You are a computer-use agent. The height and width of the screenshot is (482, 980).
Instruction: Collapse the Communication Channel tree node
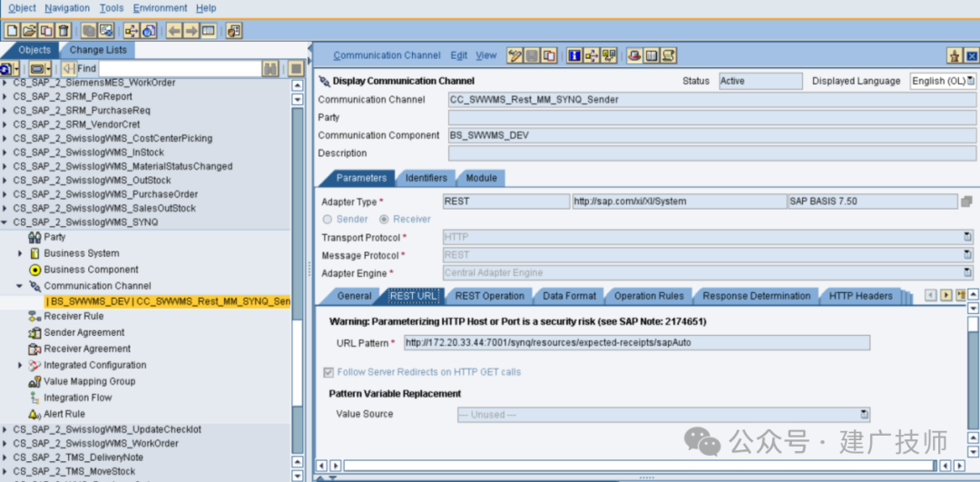click(20, 286)
